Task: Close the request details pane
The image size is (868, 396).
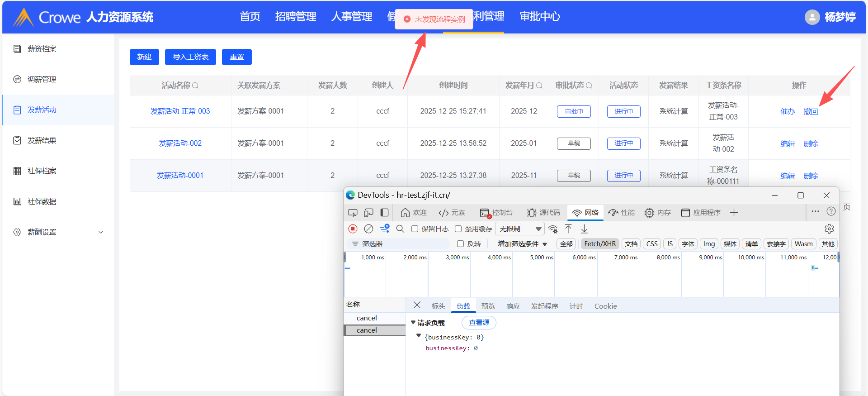Action: (417, 305)
